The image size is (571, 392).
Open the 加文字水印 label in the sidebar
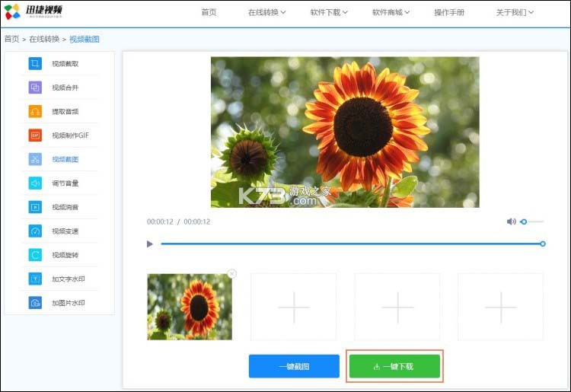click(69, 279)
